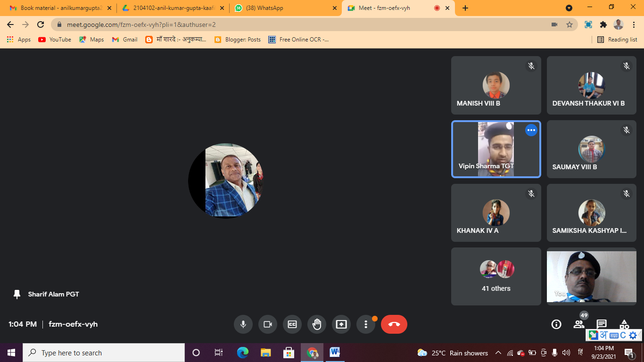Open Chrome tab search dropdown arrow

[x=569, y=8]
